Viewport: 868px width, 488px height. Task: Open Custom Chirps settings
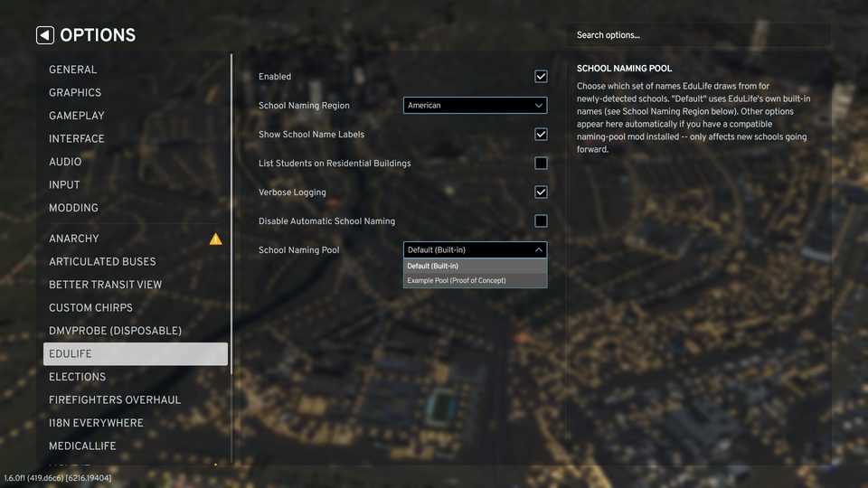point(135,307)
